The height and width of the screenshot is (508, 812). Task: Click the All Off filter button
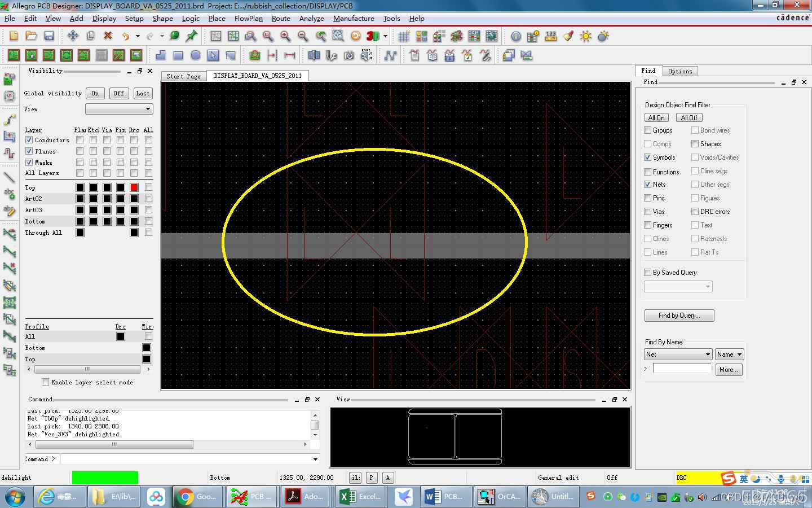tap(689, 117)
